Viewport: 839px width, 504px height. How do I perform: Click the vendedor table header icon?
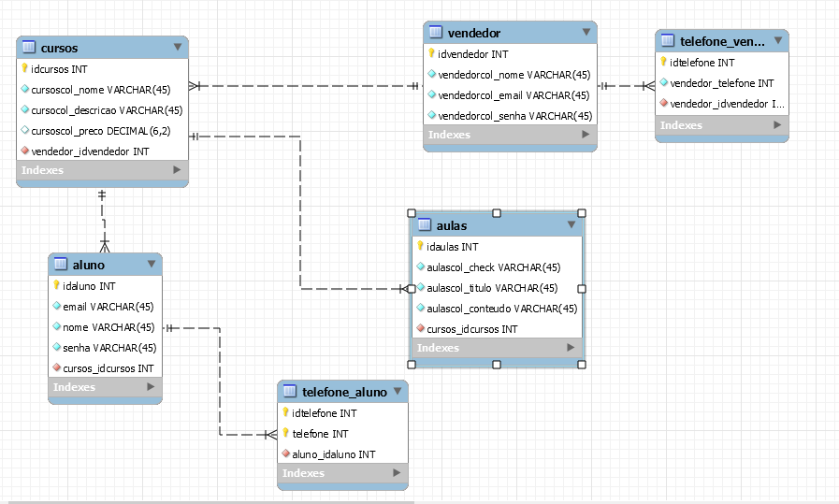pyautogui.click(x=436, y=33)
